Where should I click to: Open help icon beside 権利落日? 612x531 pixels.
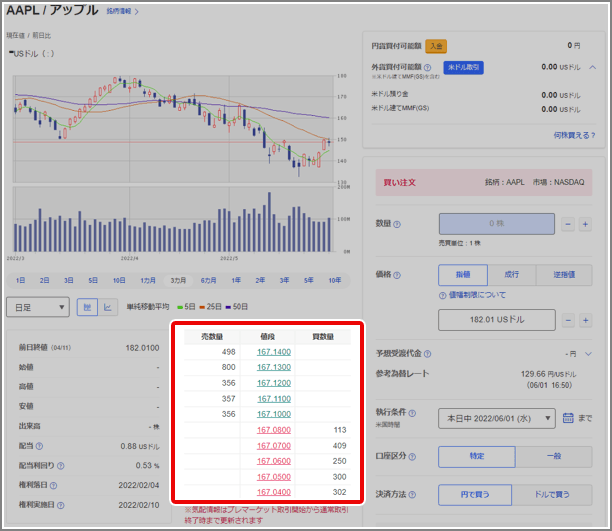(53, 485)
